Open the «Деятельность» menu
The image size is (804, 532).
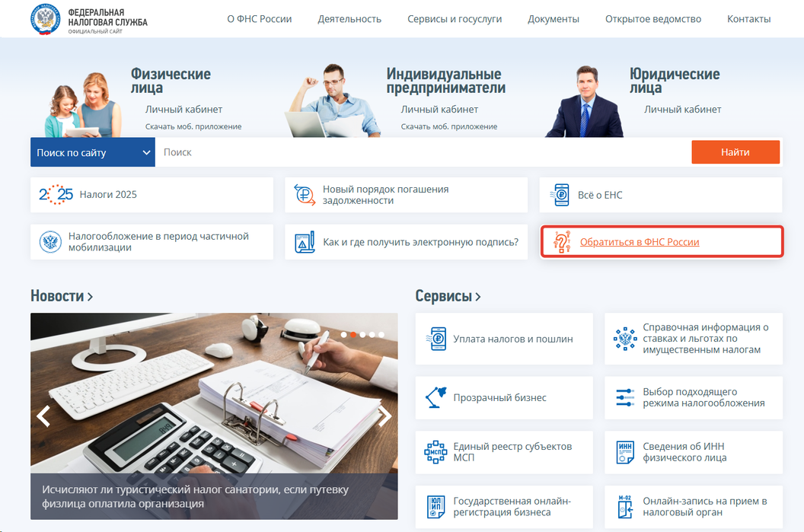point(349,19)
